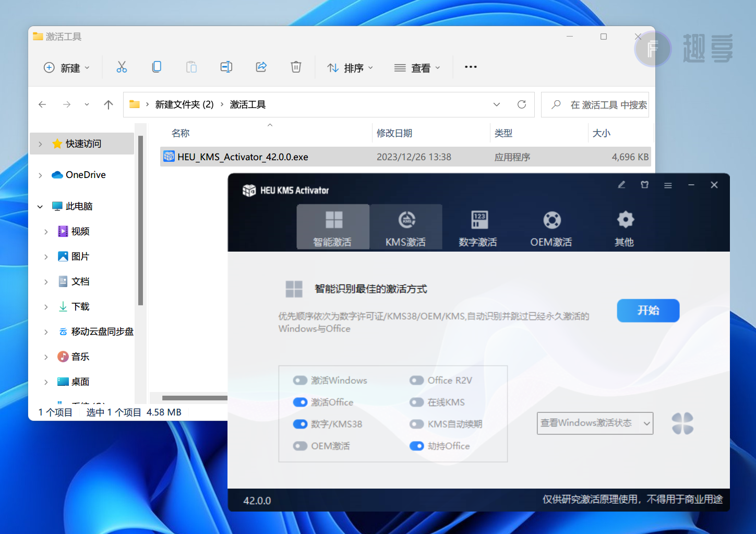Toggle the OEM激活 switch in options panel
The image size is (756, 534).
[x=300, y=446]
